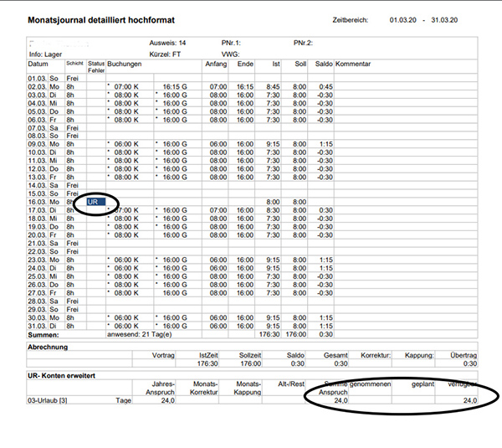
Task: Click the 'Summen:' row label
Action: 44,335
